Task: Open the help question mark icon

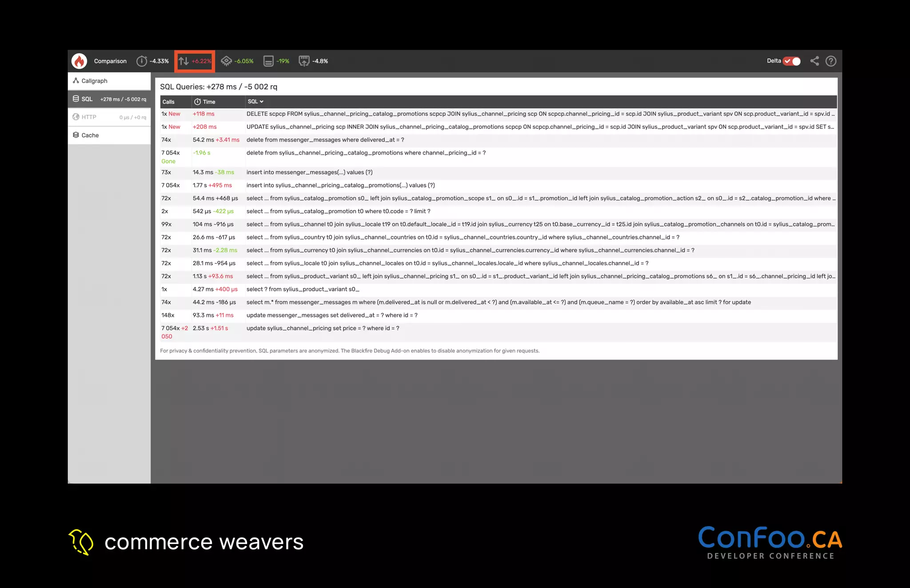Action: click(x=831, y=61)
